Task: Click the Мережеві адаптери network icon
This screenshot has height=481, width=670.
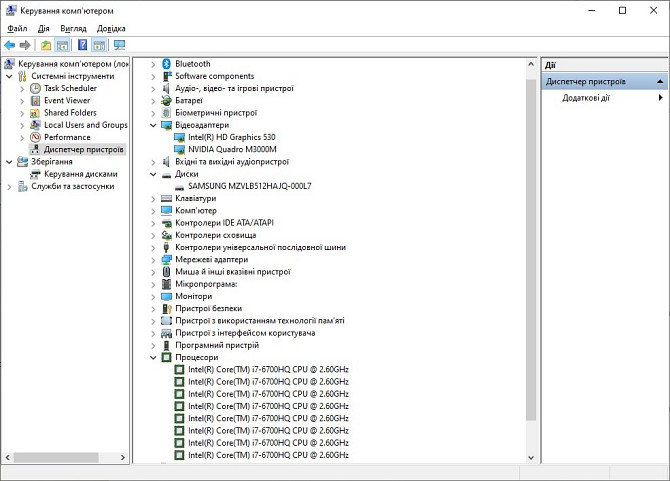Action: [167, 260]
